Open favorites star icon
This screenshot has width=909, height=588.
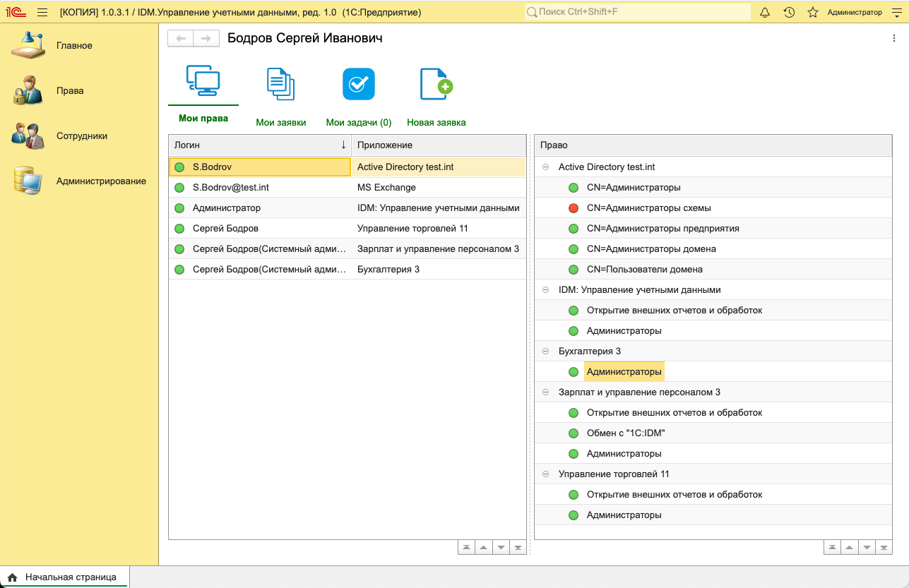(813, 13)
